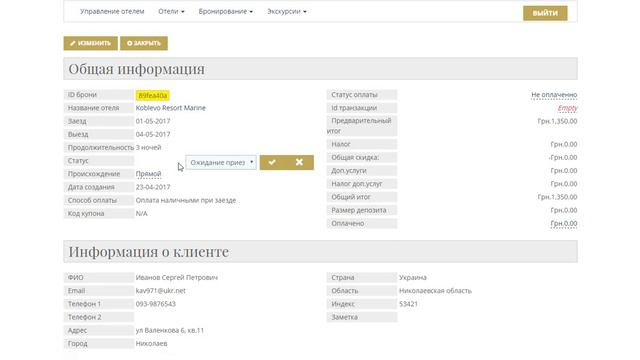
Task: Confirm status change with checkmark button
Action: (272, 162)
